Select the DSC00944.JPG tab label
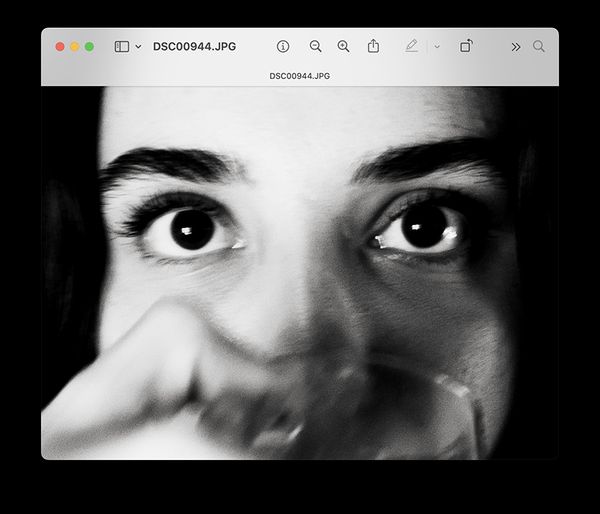 pyautogui.click(x=299, y=76)
